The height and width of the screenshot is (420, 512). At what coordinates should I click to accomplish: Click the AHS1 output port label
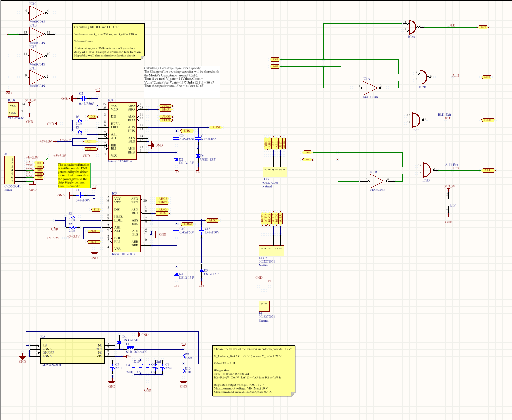[x=216, y=127]
